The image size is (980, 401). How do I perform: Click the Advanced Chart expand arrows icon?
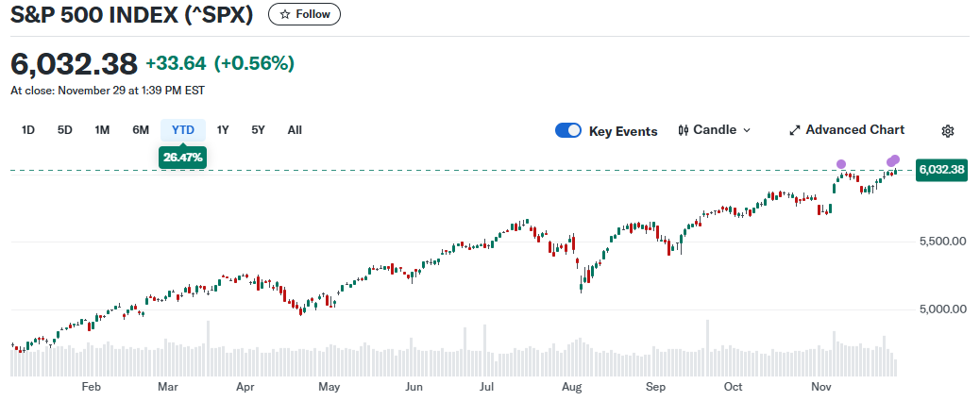click(794, 130)
